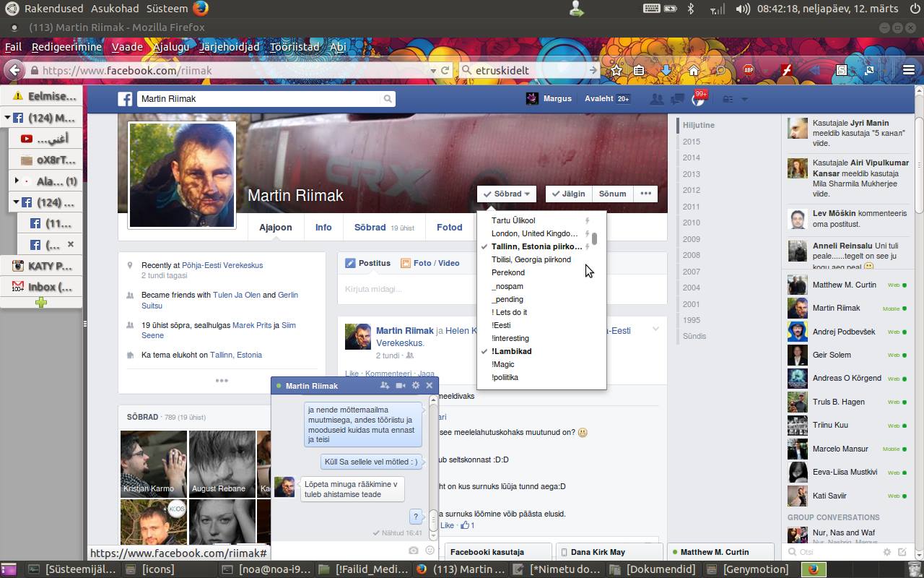Select the Foto / Video composer option
Image resolution: width=924 pixels, height=578 pixels.
[x=430, y=263]
